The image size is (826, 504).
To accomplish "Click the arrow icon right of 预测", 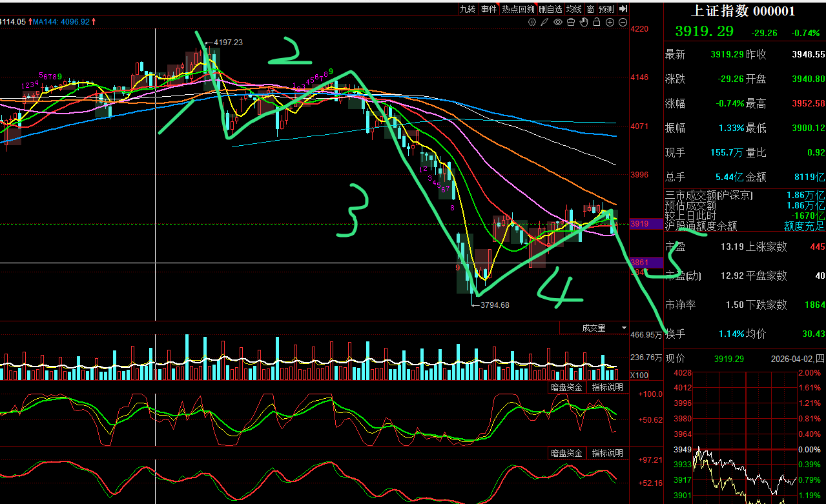I will (623, 9).
